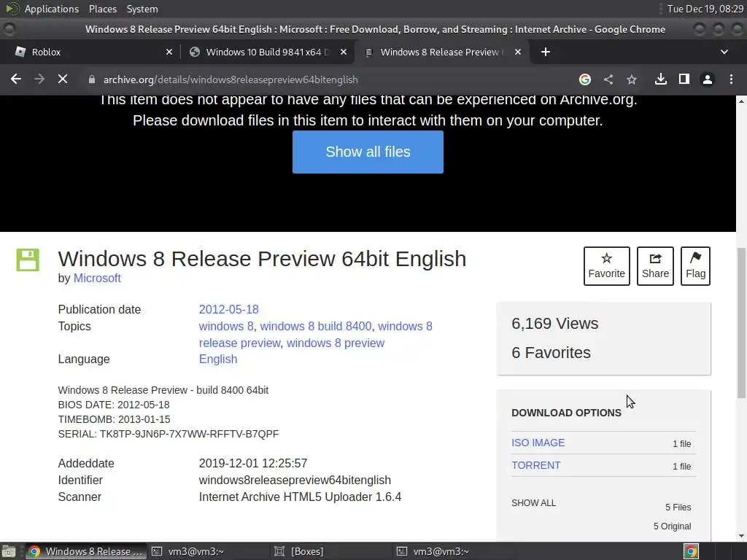
Task: Bookmark this page with the star icon
Action: 632,79
